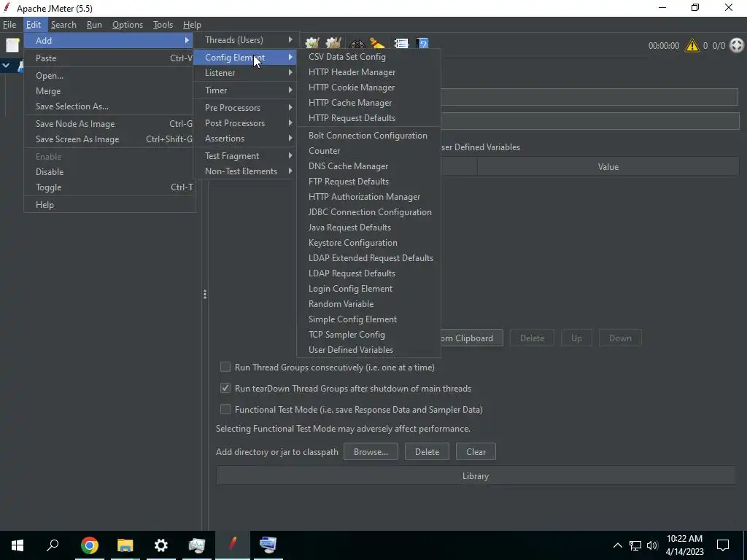This screenshot has width=747, height=560.
Task: Click the taskbar clock showing 10:22 AM
Action: pos(684,545)
